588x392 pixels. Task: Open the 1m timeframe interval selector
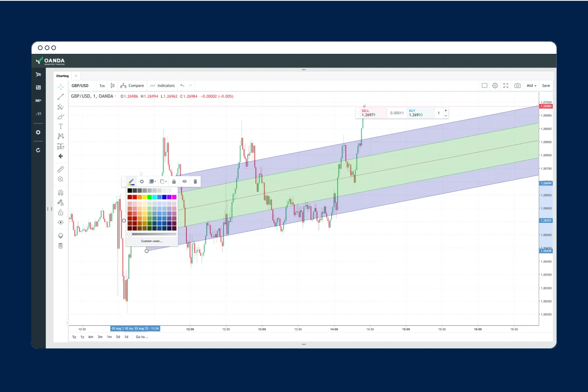coord(102,86)
